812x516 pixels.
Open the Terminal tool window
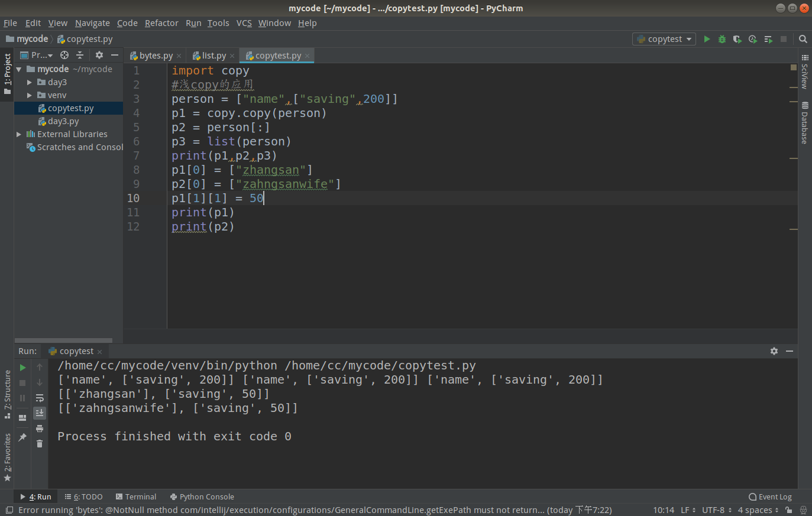[x=136, y=497]
